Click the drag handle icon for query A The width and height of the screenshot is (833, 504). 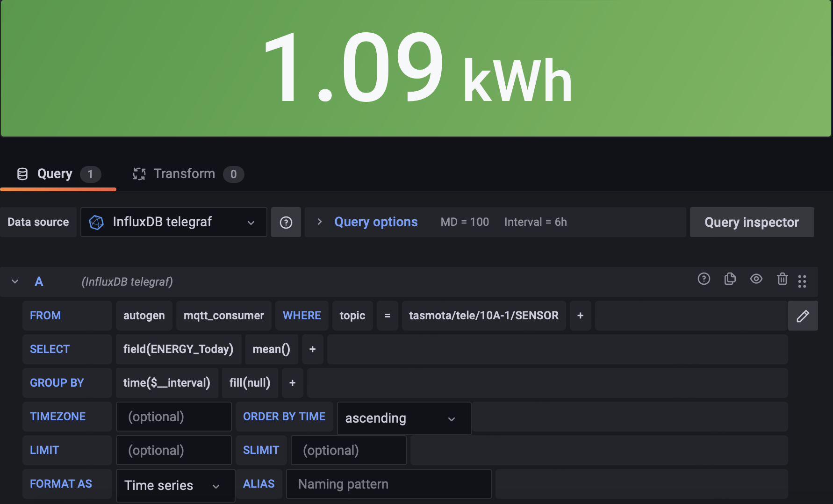coord(803,281)
